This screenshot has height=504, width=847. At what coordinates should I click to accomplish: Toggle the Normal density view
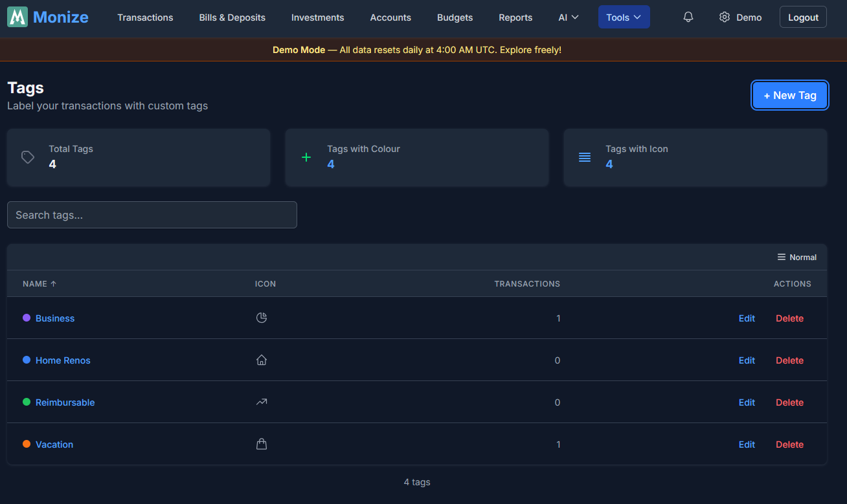tap(797, 257)
